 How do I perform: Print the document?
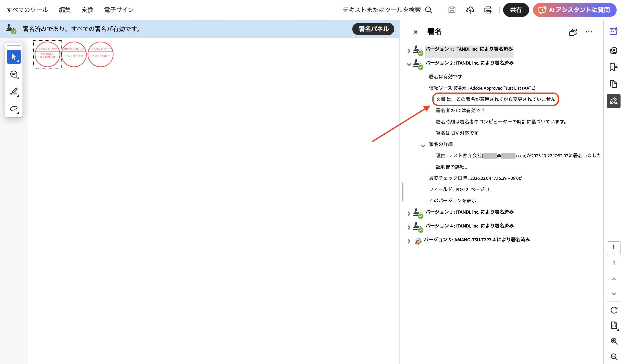tap(488, 10)
